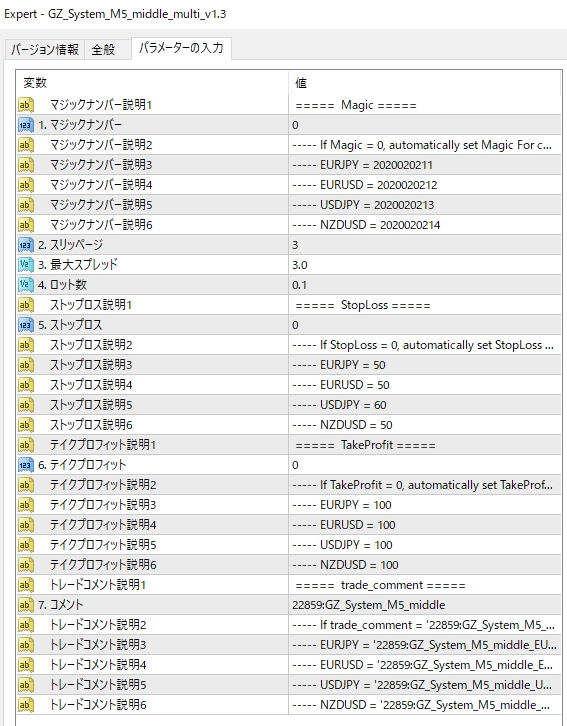Click the integer icon beside マジックナンバー
The width and height of the screenshot is (567, 726).
click(x=25, y=125)
